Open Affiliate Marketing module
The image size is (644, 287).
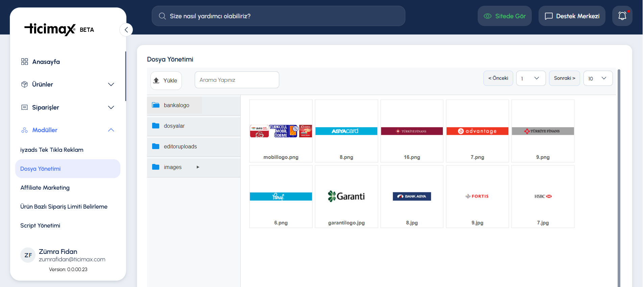coord(45,188)
